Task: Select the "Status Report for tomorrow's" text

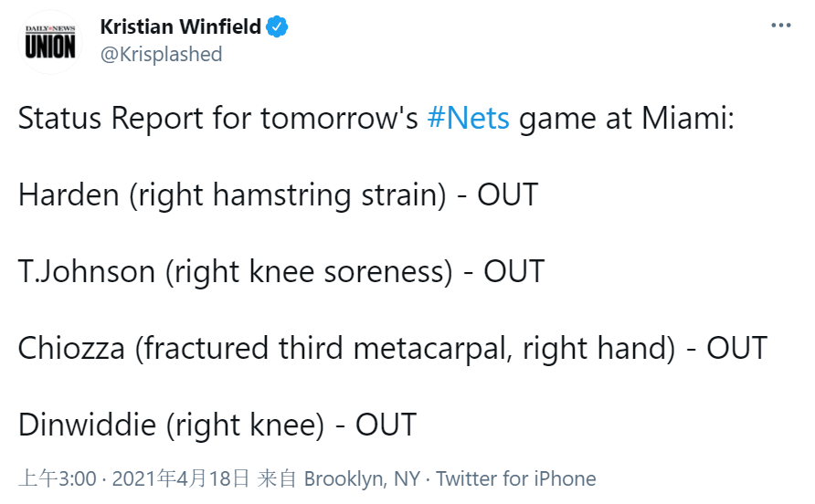Action: tap(217, 118)
